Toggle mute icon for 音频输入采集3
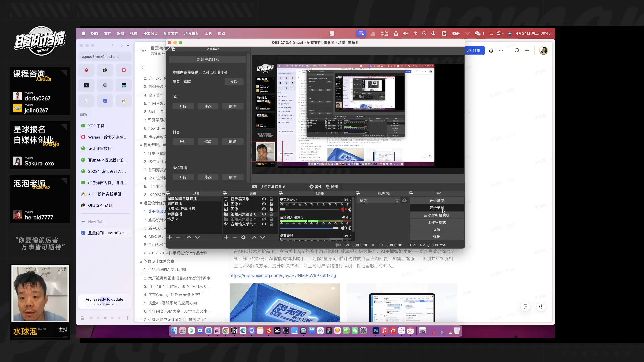This screenshot has height=362, width=644. (343, 228)
